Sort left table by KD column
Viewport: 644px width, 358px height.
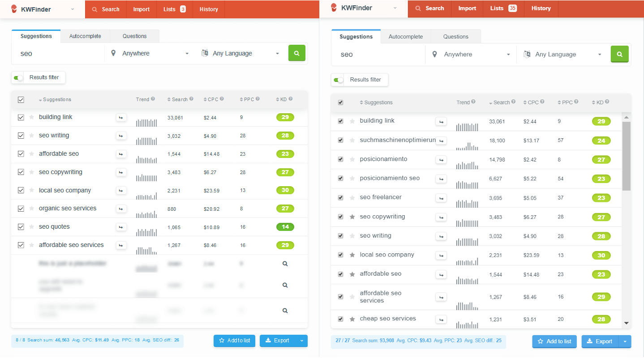click(281, 99)
